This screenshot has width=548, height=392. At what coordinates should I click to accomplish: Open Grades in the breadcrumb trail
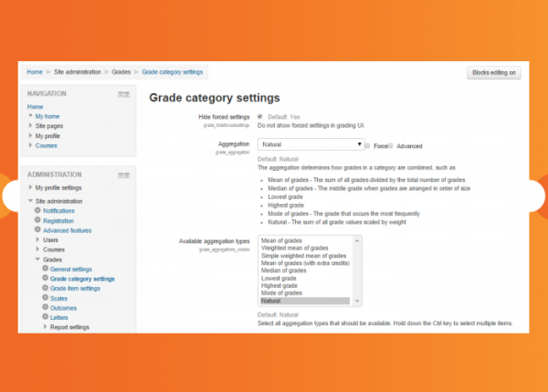pyautogui.click(x=120, y=71)
